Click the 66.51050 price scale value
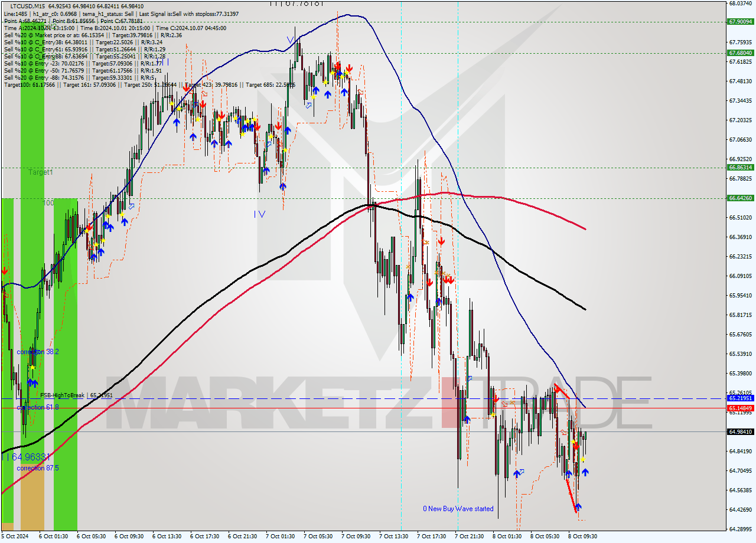This screenshot has height=543, width=756. click(x=741, y=217)
